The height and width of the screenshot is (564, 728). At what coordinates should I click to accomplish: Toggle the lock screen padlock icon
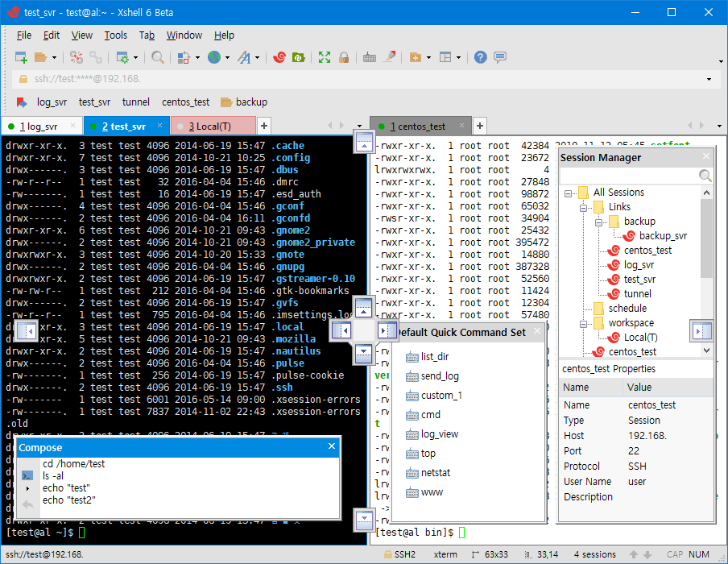(344, 57)
